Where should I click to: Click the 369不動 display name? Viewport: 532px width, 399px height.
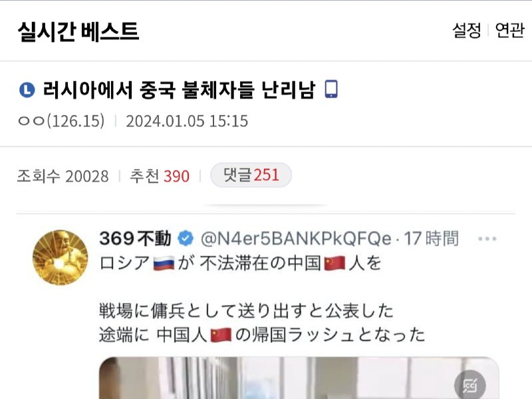(135, 238)
